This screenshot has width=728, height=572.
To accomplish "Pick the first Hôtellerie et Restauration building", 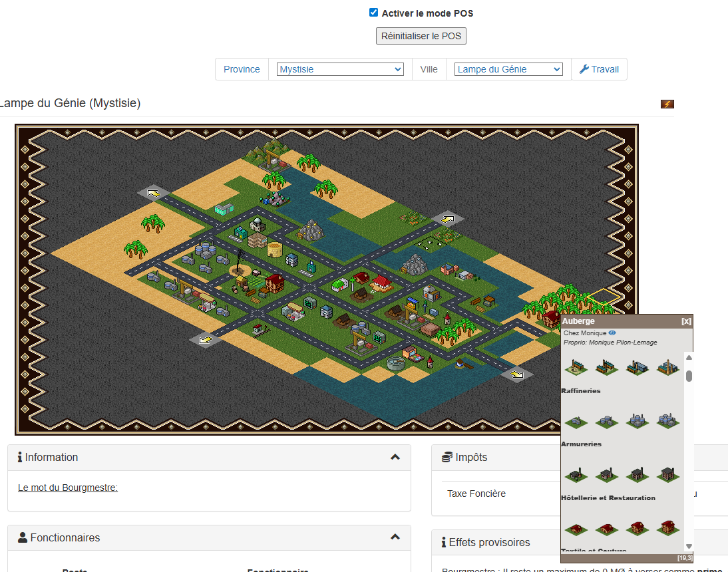I will click(x=576, y=529).
